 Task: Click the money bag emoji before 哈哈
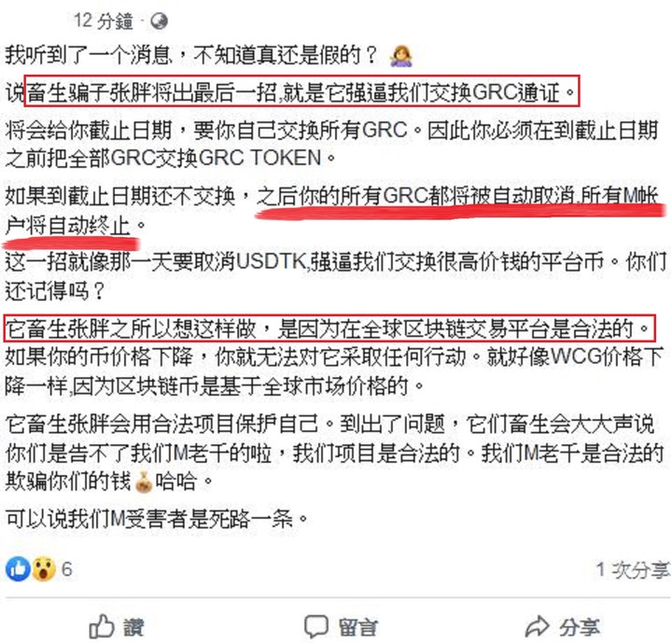(143, 482)
